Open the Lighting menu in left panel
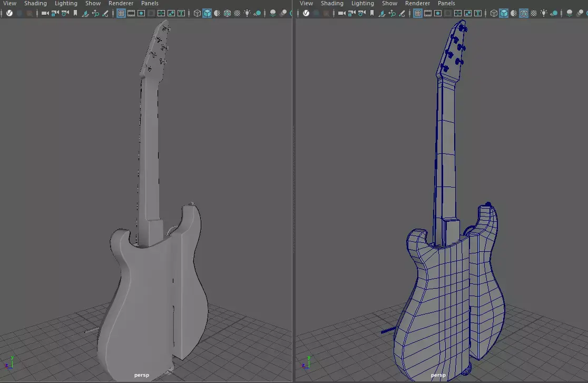The height and width of the screenshot is (383, 588). (x=66, y=3)
